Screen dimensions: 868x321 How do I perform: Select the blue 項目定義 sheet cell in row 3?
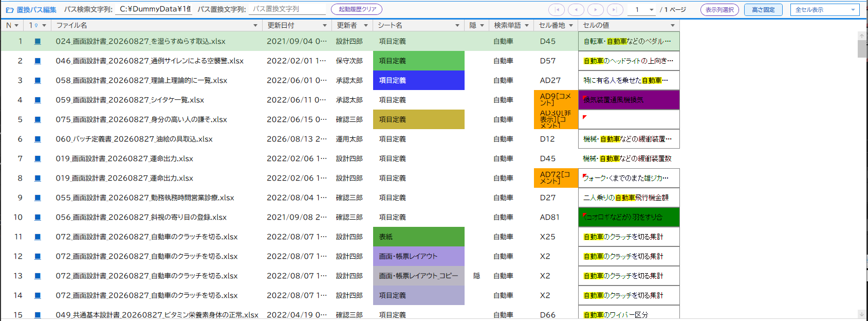point(419,80)
